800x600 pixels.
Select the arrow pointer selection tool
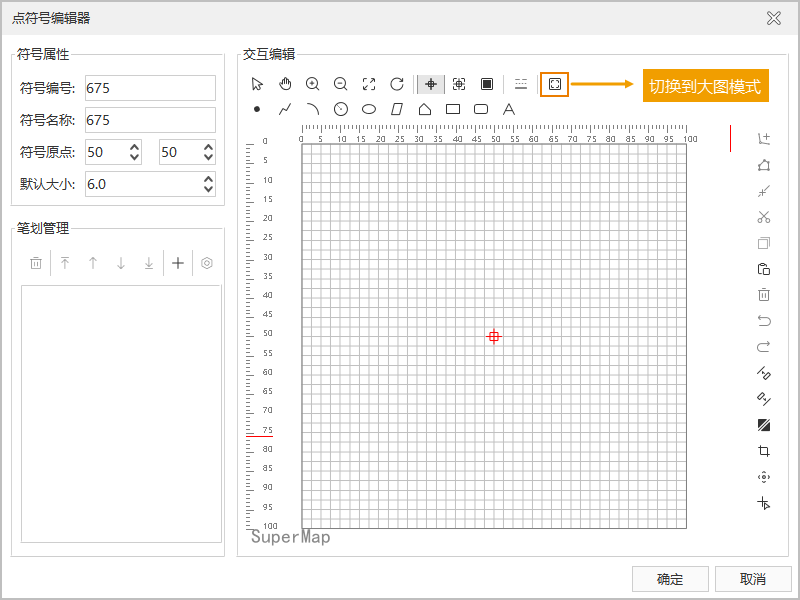pyautogui.click(x=257, y=85)
